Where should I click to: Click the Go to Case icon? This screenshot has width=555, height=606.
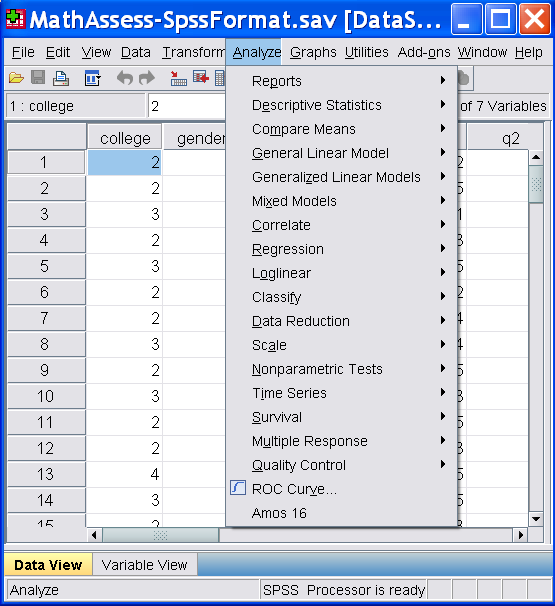(x=178, y=78)
